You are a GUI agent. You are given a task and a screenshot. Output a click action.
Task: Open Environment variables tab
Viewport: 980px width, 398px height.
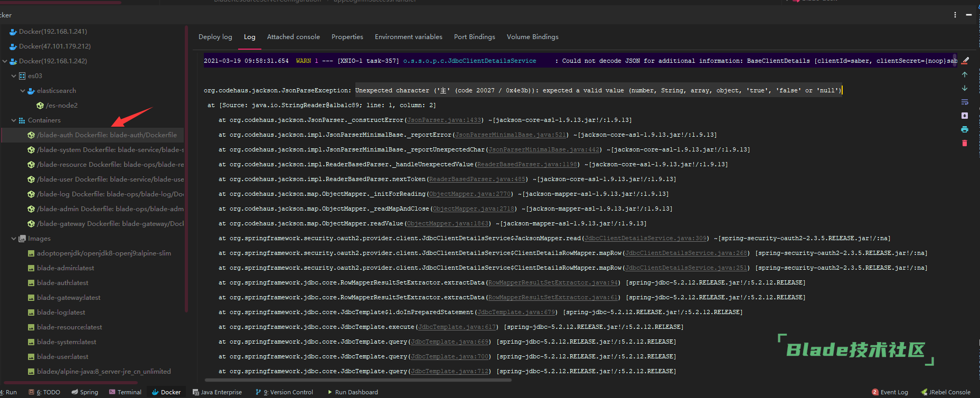tap(409, 37)
